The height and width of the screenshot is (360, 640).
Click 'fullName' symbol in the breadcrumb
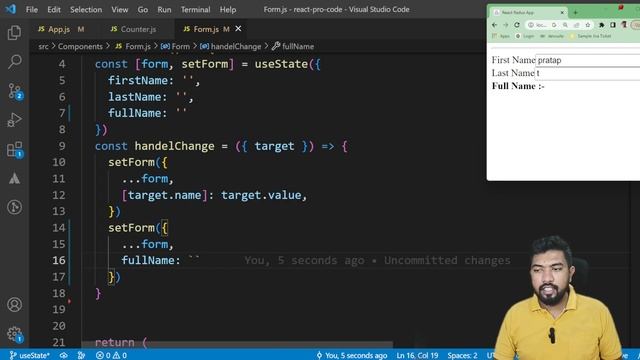[x=298, y=47]
